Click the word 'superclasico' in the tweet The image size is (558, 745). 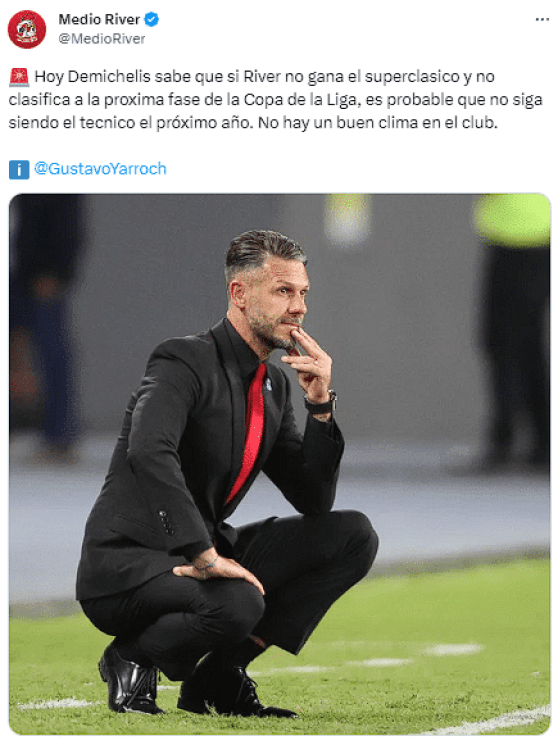405,76
